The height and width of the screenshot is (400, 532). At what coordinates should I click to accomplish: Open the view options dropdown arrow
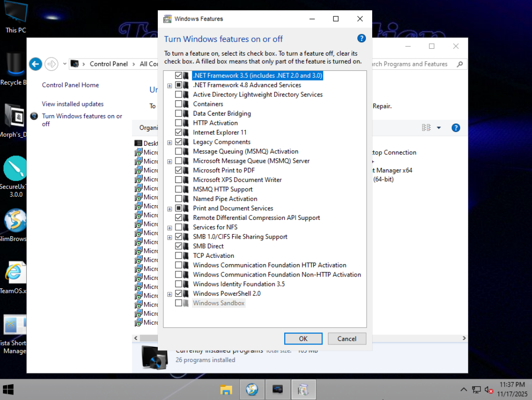(x=439, y=128)
